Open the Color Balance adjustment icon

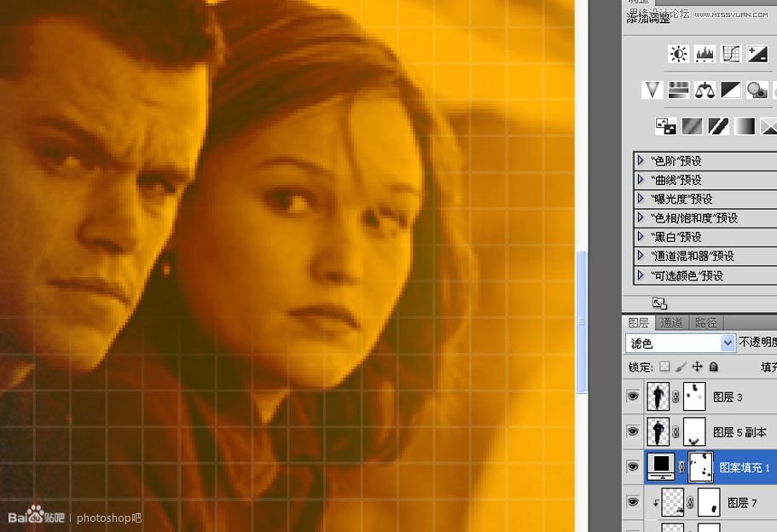tap(704, 90)
